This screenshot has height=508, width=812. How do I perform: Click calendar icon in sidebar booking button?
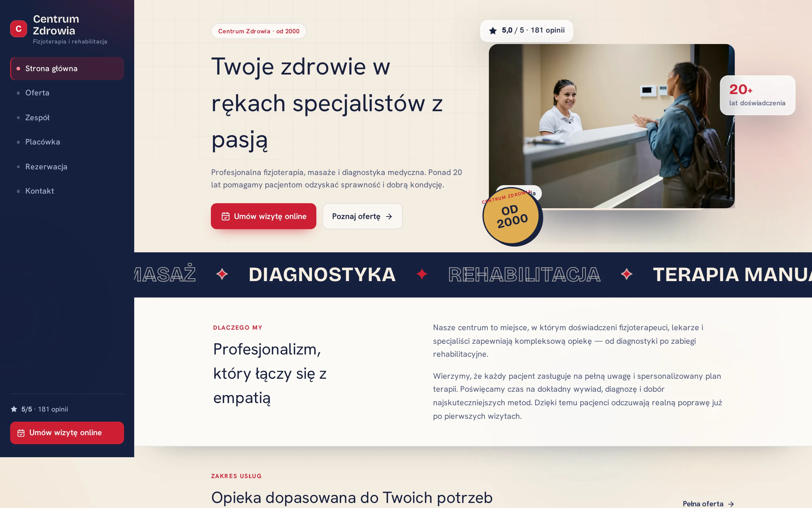(x=21, y=433)
